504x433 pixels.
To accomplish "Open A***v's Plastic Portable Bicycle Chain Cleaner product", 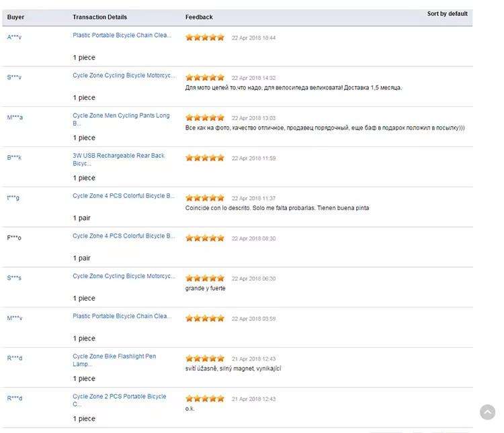I will click(x=122, y=36).
